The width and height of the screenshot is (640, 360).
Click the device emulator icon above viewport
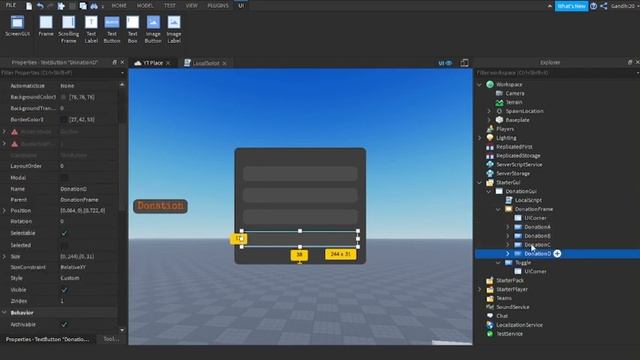(464, 63)
